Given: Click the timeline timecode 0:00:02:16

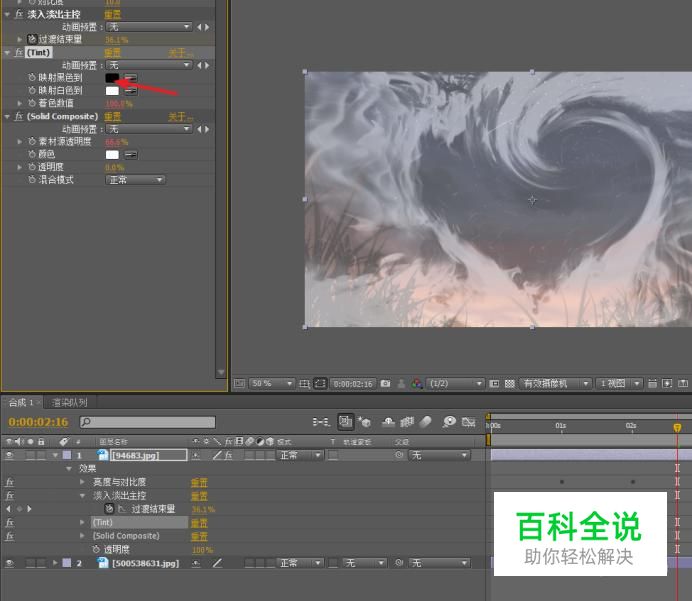Looking at the screenshot, I should pos(38,422).
